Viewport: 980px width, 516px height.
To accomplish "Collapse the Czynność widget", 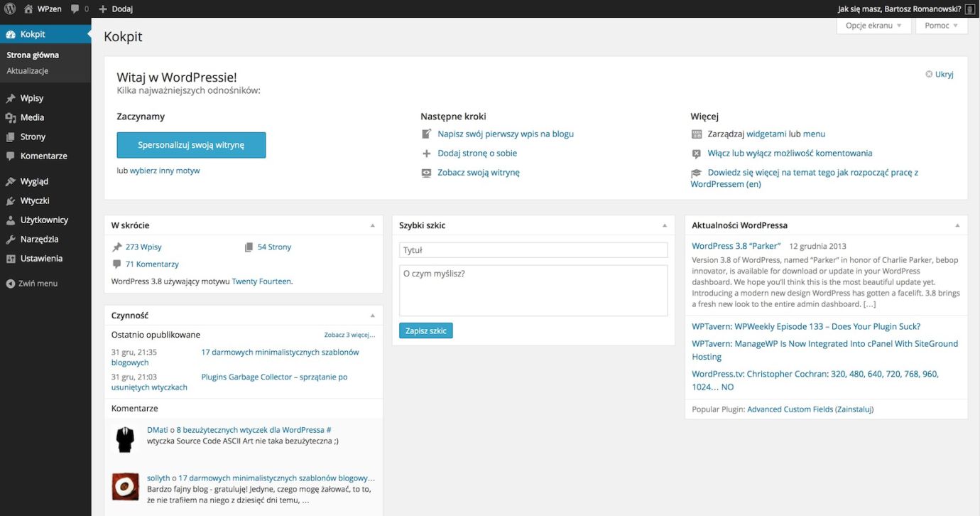I will coord(372,316).
